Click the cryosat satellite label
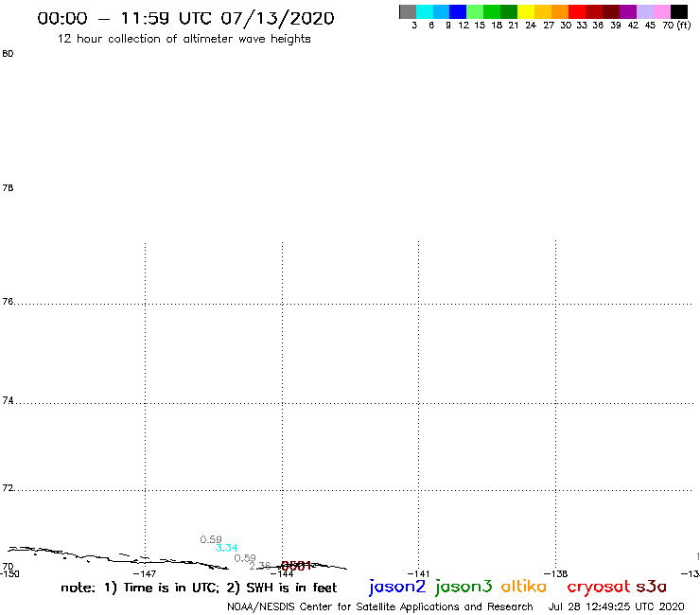 tap(598, 587)
